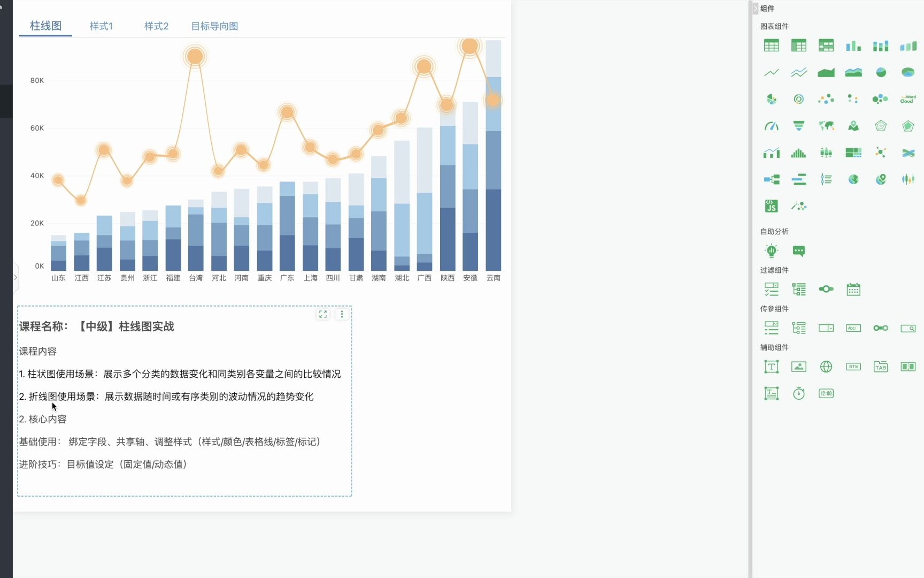
Task: Select the pie chart component
Action: (x=881, y=72)
